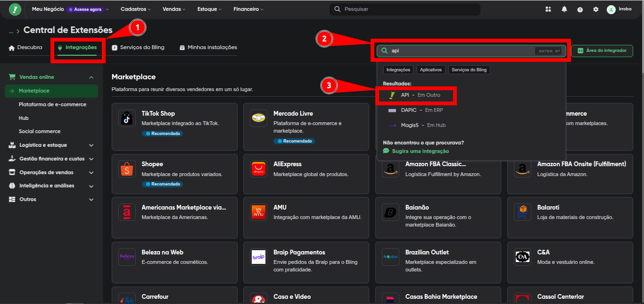Go to Minhas instalações tab
Screen dimensions: 644x304
click(208, 47)
